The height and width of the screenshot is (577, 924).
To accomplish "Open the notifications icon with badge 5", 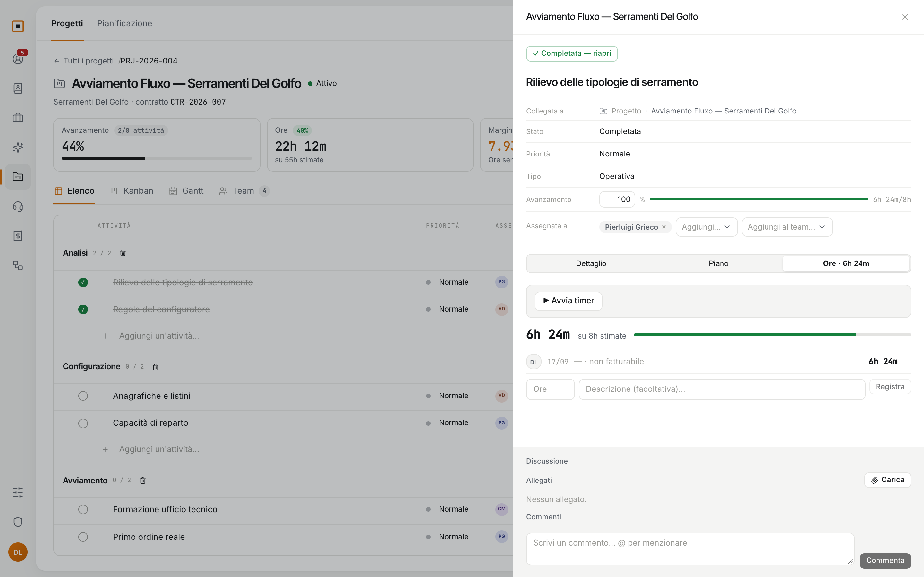I will pyautogui.click(x=18, y=58).
